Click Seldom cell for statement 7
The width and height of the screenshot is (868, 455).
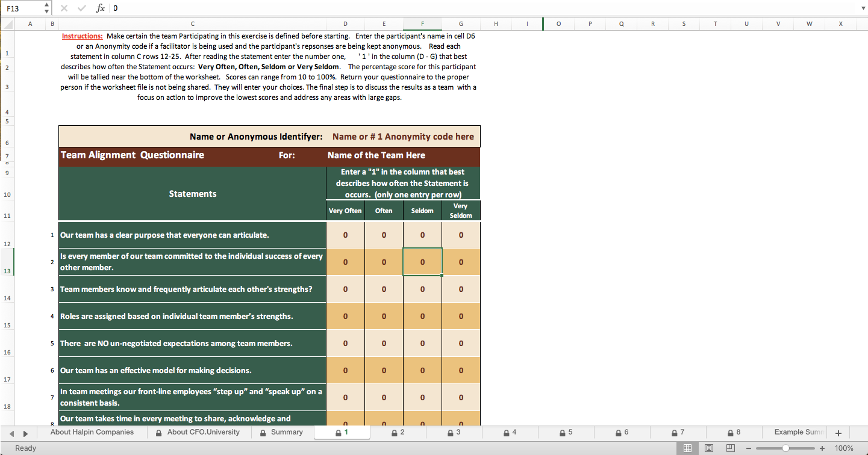click(x=422, y=397)
